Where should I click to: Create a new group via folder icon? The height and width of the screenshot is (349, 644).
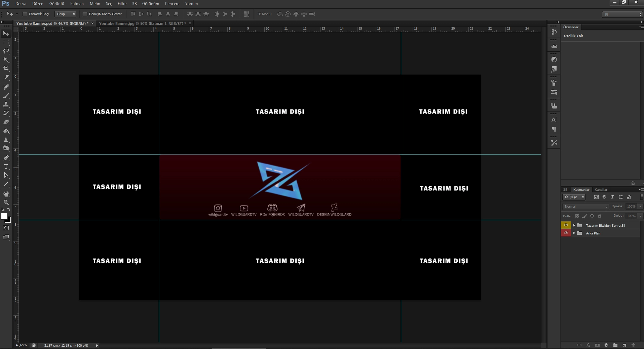pos(615,345)
